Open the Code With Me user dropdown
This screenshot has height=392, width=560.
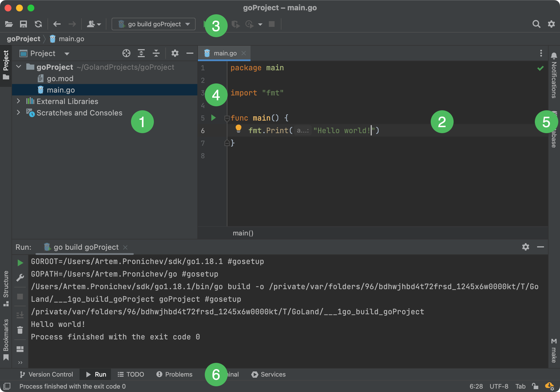94,24
